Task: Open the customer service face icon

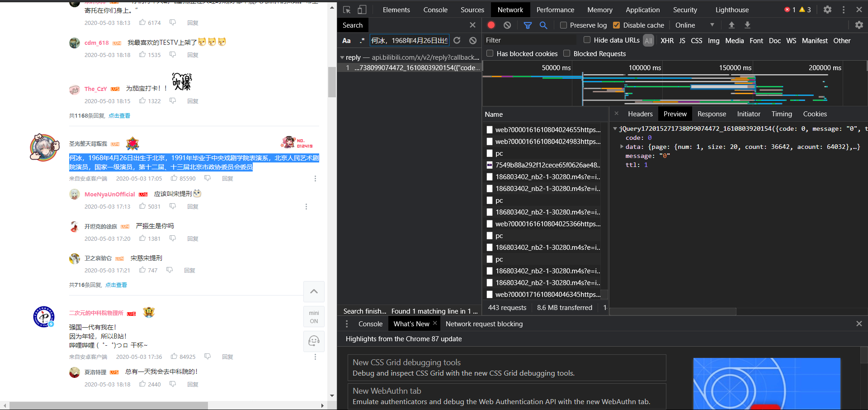Action: point(314,341)
